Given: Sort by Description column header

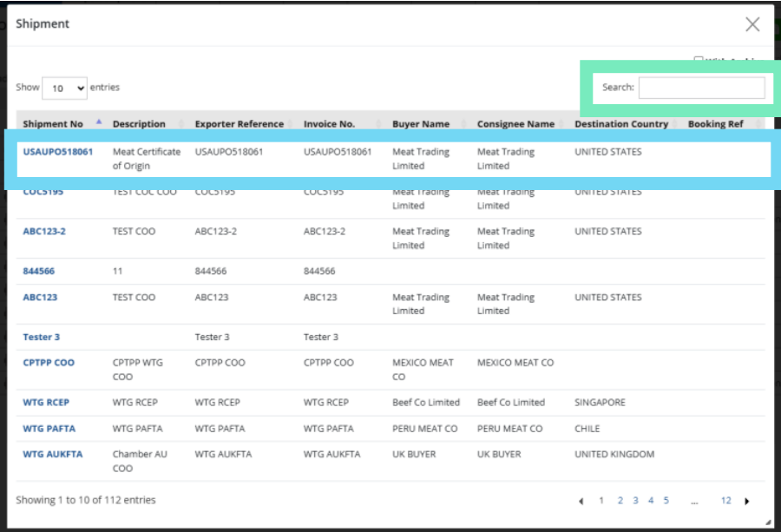Looking at the screenshot, I should click(139, 123).
